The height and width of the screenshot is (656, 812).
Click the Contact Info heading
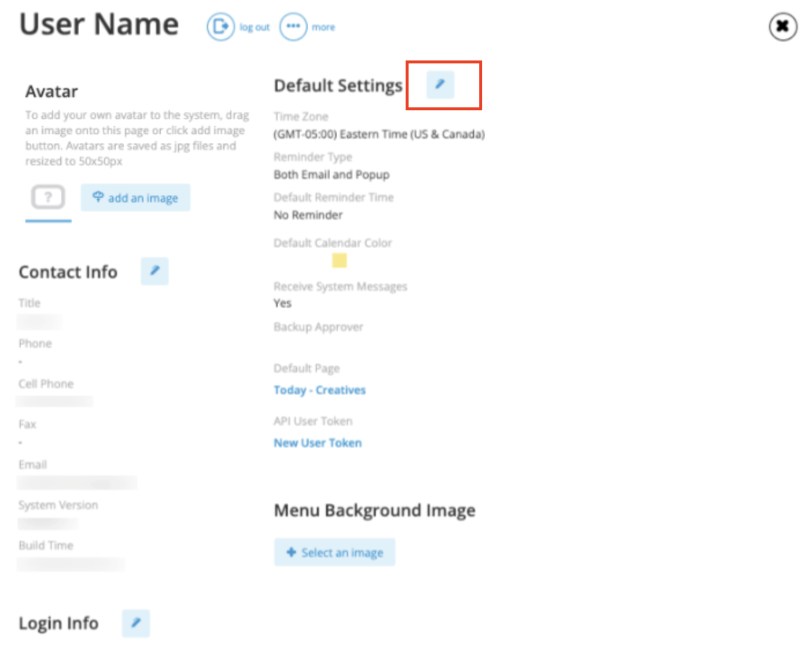(68, 272)
